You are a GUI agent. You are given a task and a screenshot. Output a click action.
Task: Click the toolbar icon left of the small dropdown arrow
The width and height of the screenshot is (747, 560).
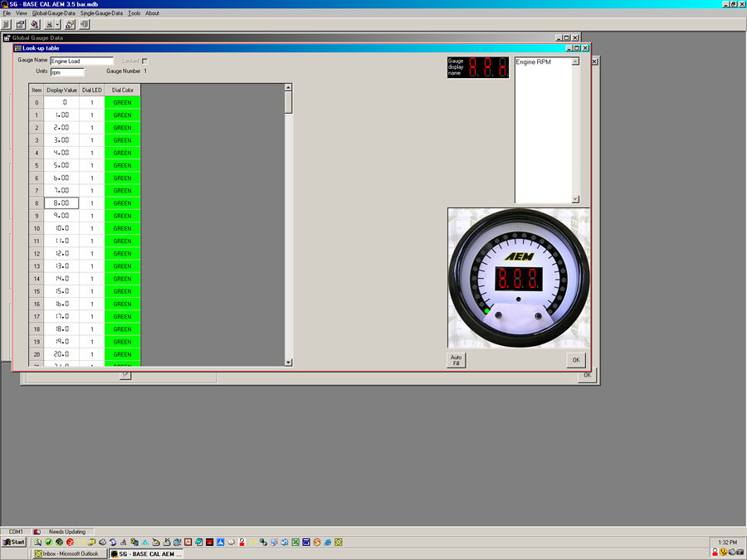49,24
